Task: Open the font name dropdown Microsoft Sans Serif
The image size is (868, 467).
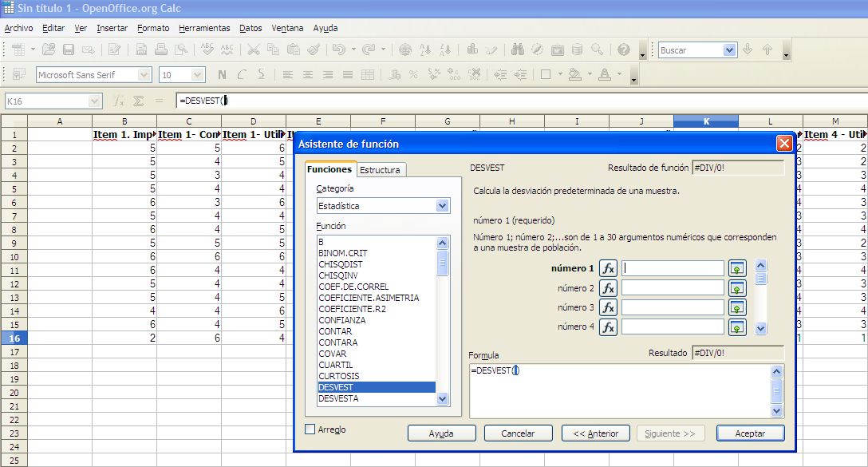Action: coord(144,75)
